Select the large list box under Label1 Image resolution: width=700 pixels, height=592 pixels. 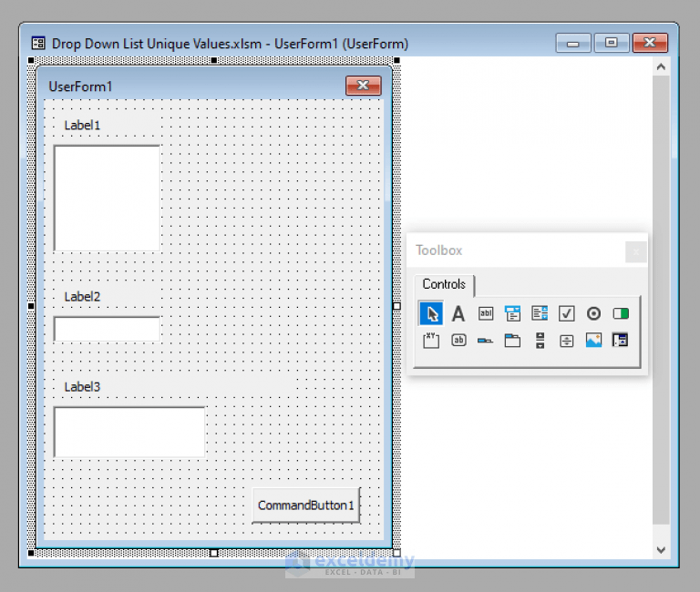tap(108, 198)
